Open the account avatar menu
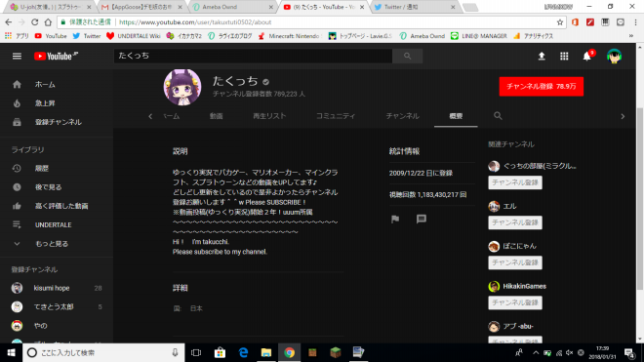Viewport: 644px width, 362px height. click(614, 57)
